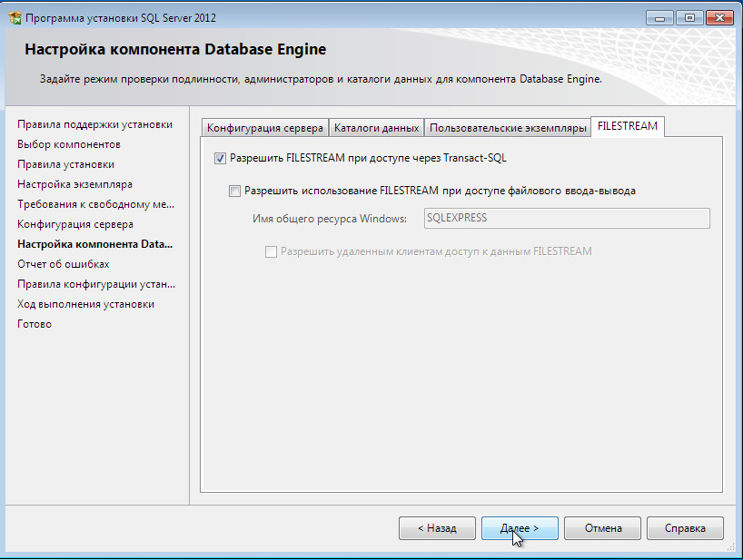Cancel setup with Отмена button
Viewport: 743px width, 560px height.
[x=603, y=528]
